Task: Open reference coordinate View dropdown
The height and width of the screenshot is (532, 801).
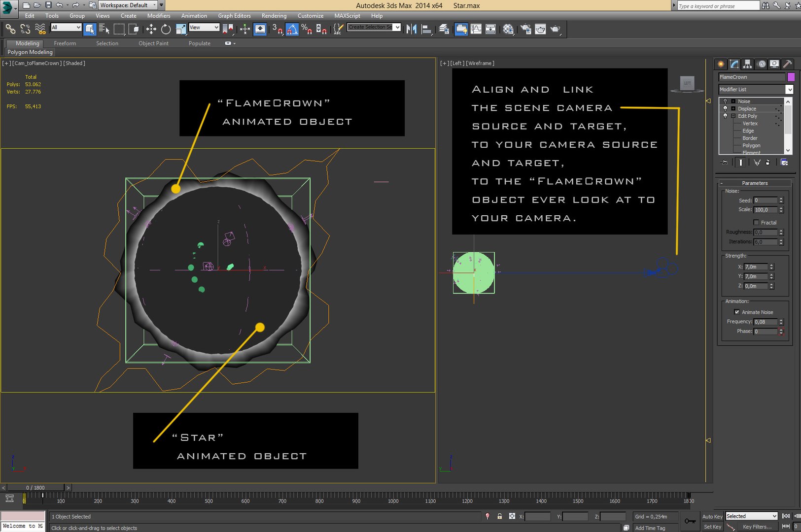Action: pyautogui.click(x=204, y=27)
